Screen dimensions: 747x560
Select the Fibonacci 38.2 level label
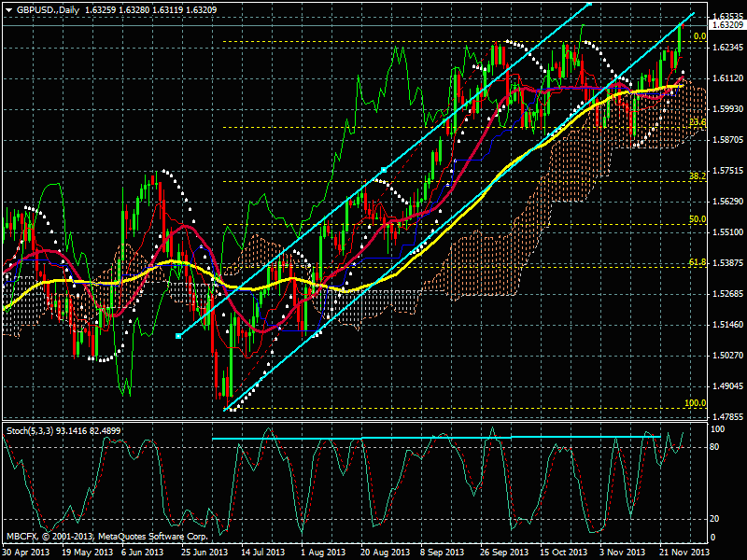[x=697, y=175]
